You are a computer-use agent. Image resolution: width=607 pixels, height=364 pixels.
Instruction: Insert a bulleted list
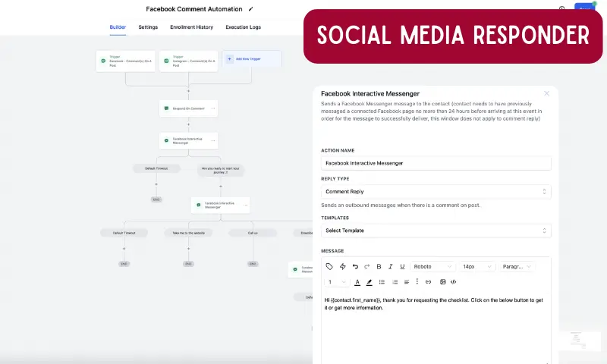382,282
